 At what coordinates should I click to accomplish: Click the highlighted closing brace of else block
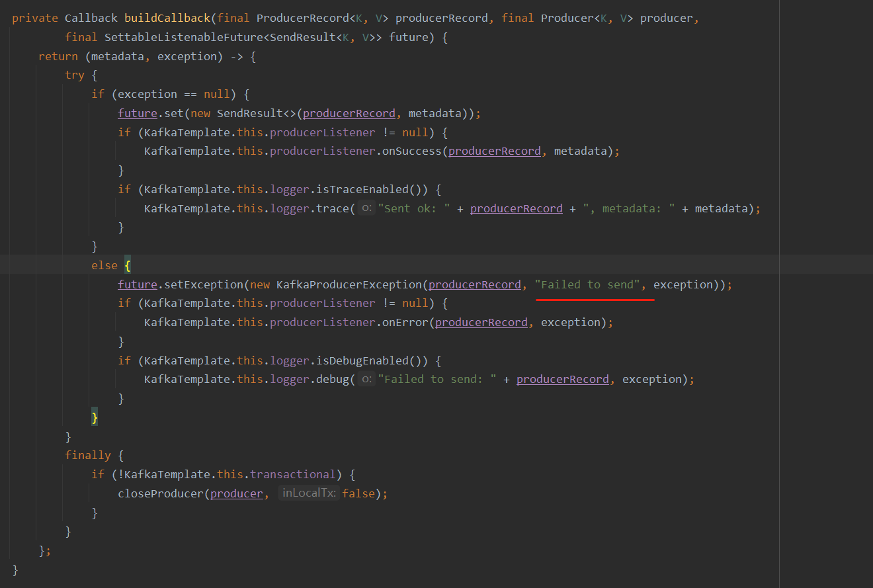(x=95, y=417)
